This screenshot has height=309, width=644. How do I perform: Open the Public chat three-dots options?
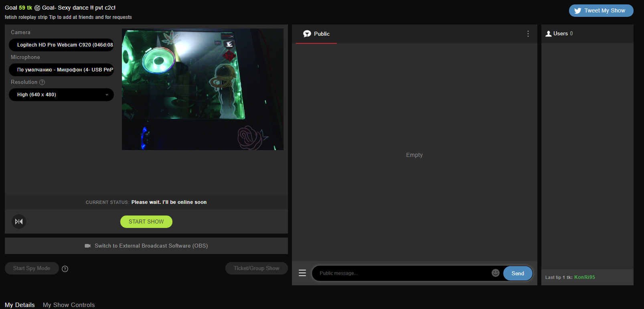coord(528,34)
